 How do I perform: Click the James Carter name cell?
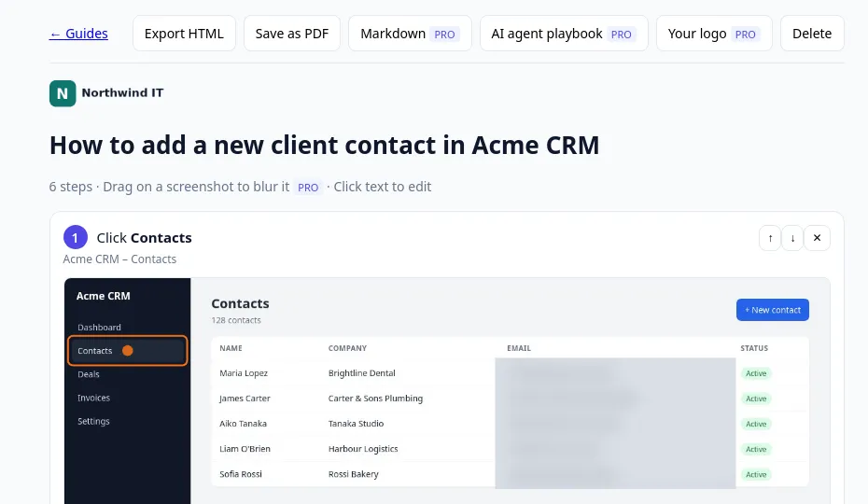pos(245,399)
